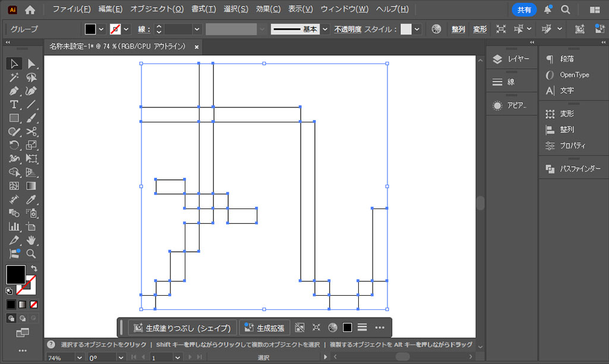Screen dimensions: 609x364
Task: Select the Eyedropper tool
Action: [x=31, y=200]
